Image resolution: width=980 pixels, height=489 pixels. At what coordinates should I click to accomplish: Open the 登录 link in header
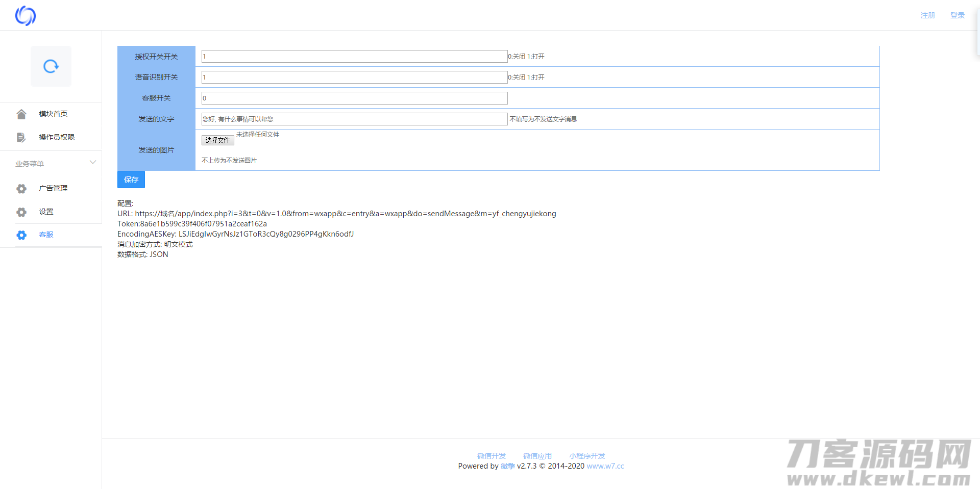point(957,15)
